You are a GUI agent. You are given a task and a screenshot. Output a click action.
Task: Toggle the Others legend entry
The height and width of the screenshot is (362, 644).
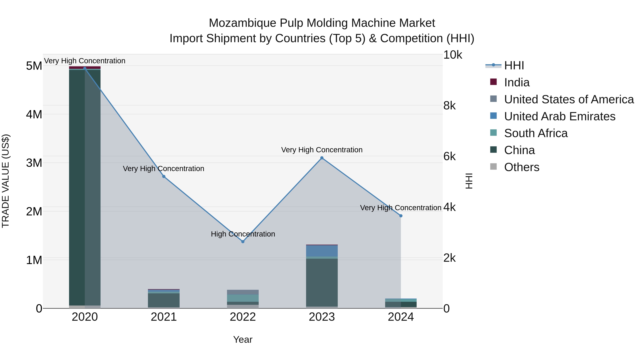514,167
